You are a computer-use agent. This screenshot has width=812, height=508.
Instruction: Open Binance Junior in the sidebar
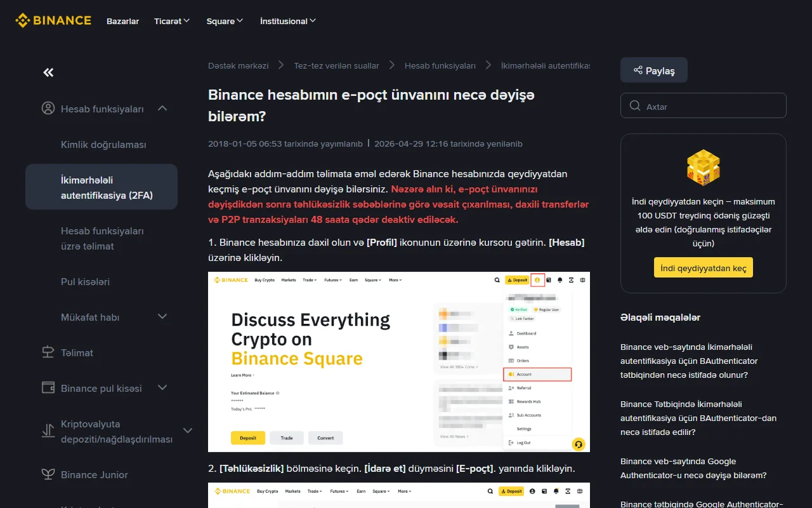[95, 474]
